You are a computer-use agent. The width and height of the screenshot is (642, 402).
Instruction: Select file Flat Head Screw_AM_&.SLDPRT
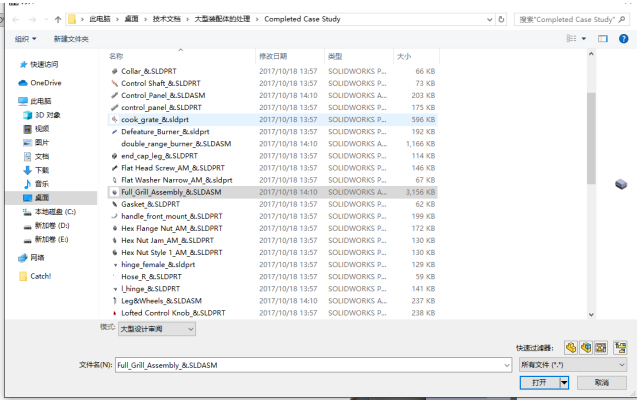(x=173, y=168)
